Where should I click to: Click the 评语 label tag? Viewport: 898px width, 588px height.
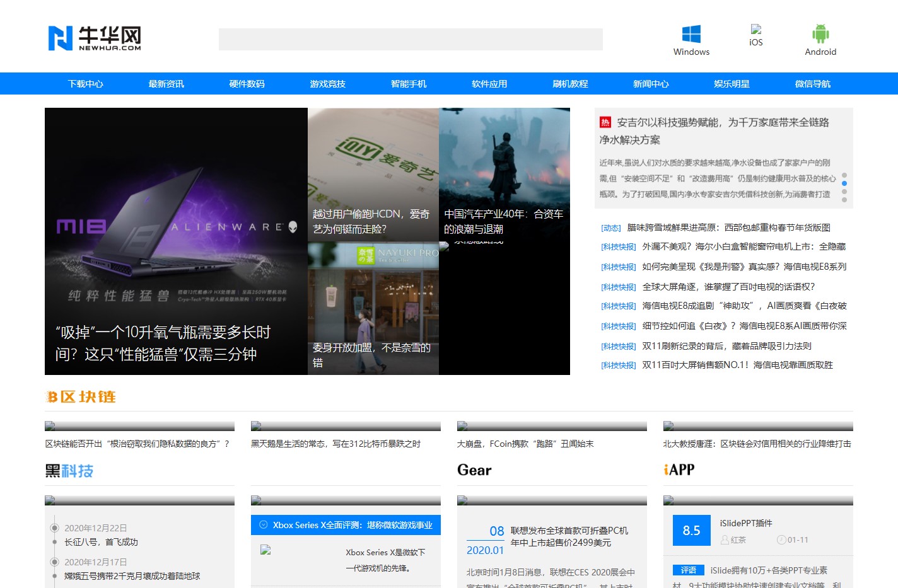(x=689, y=570)
